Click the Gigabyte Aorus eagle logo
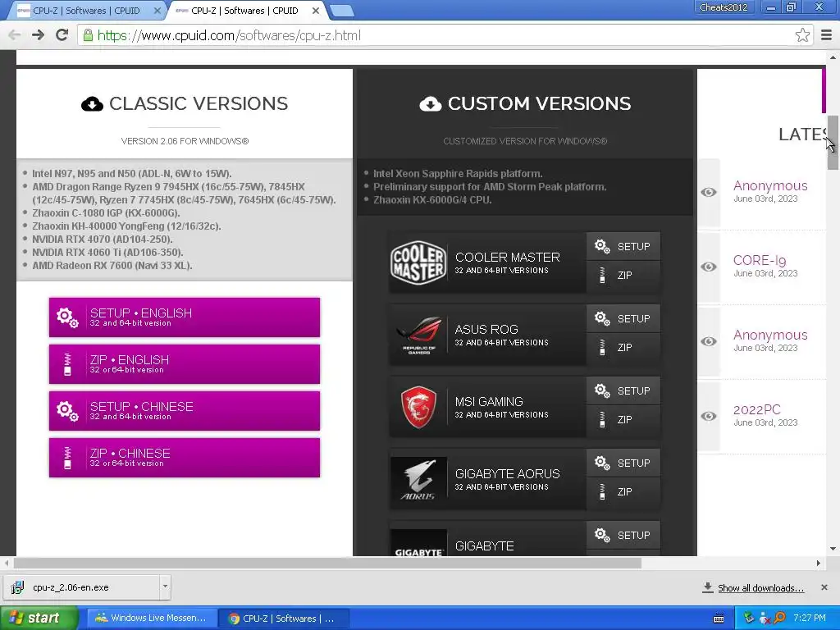Screen dimensions: 840x630 pos(418,479)
